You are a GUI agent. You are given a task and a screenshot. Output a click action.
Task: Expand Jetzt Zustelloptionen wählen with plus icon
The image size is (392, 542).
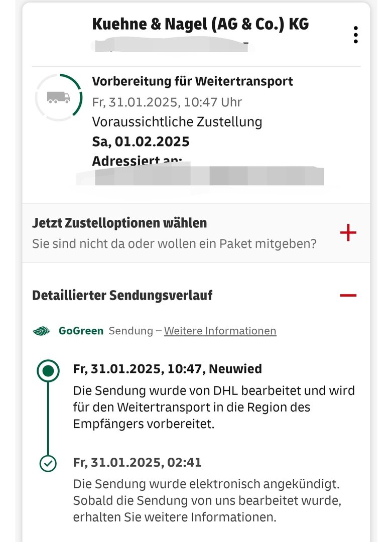pos(348,232)
